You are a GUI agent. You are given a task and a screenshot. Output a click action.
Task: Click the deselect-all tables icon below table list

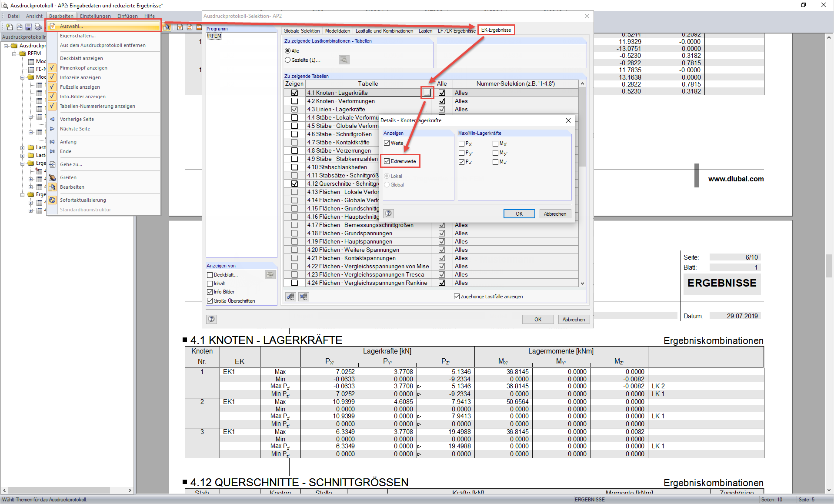(304, 297)
